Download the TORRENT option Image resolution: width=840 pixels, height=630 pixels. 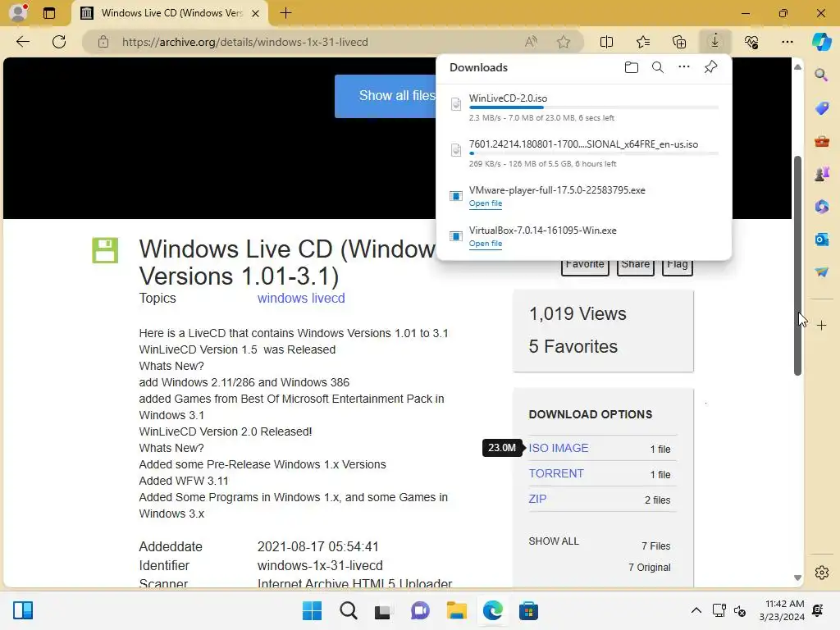[556, 473]
